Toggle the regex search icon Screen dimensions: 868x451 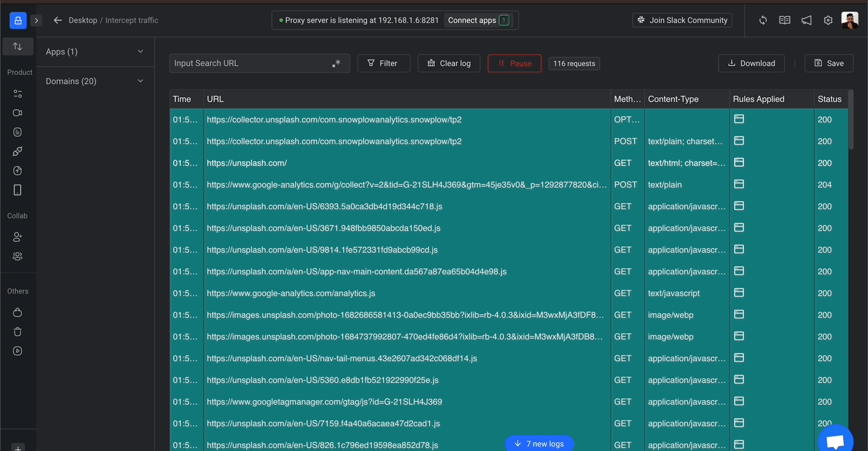tap(336, 63)
